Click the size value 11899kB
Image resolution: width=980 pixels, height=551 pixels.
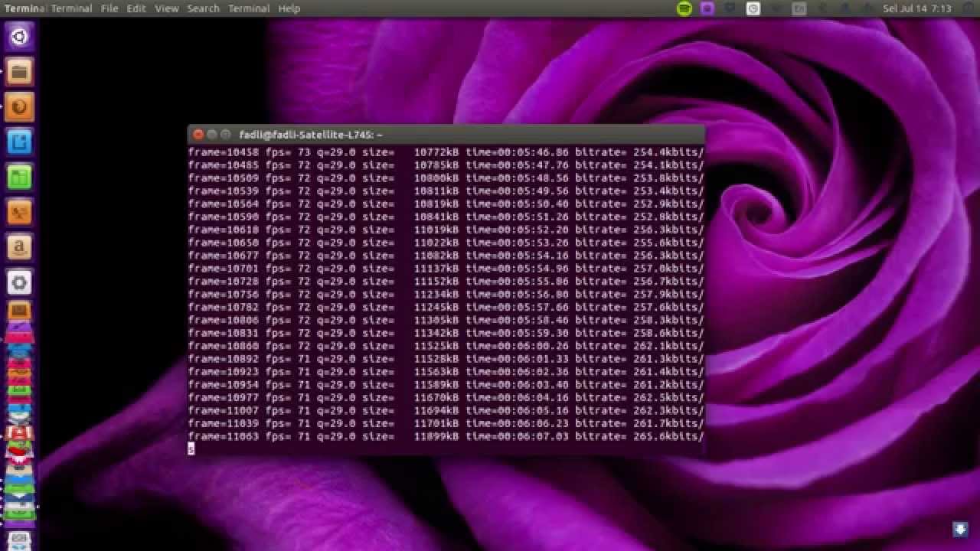436,437
